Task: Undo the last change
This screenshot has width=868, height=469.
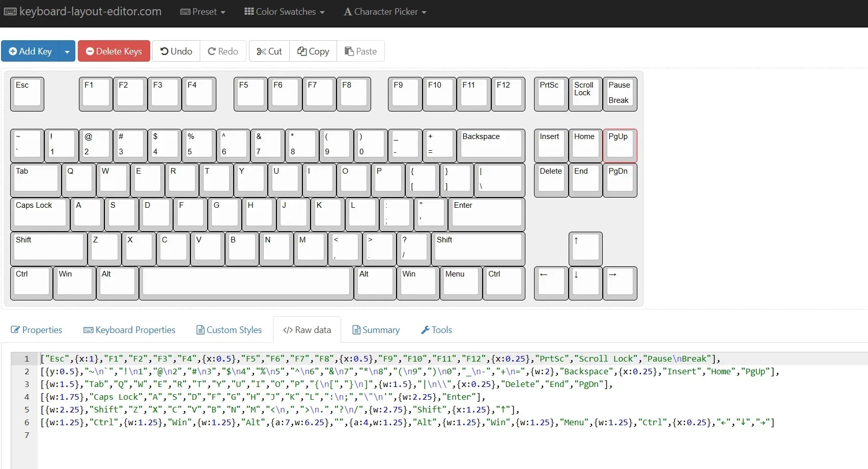Action: point(176,51)
